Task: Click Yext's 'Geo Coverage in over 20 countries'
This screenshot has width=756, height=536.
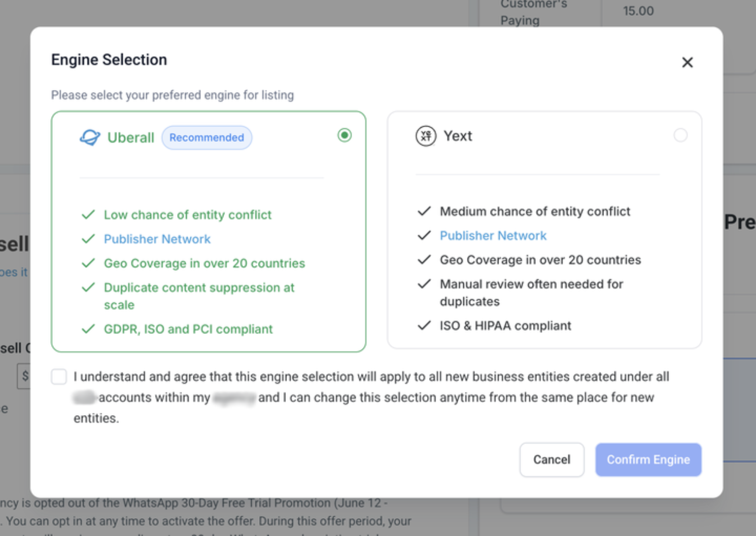Action: pyautogui.click(x=540, y=260)
